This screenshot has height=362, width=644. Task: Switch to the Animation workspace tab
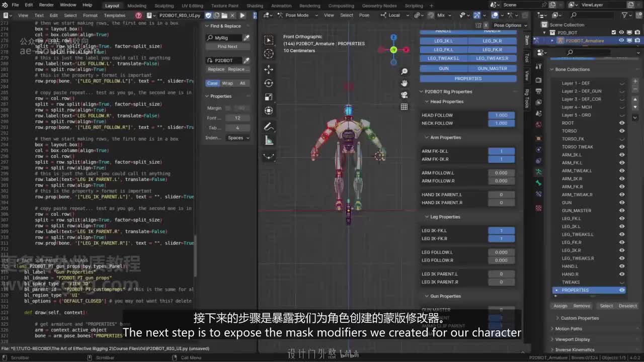tap(281, 6)
